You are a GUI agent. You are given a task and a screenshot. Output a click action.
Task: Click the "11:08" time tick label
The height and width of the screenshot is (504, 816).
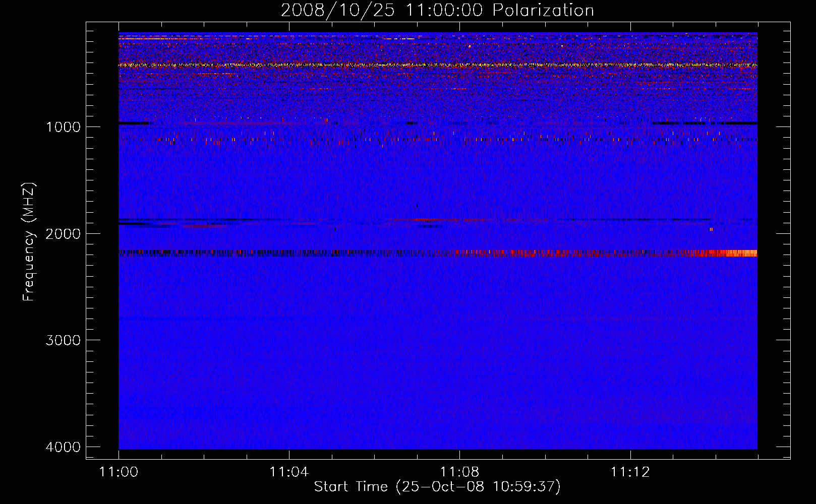(x=459, y=472)
